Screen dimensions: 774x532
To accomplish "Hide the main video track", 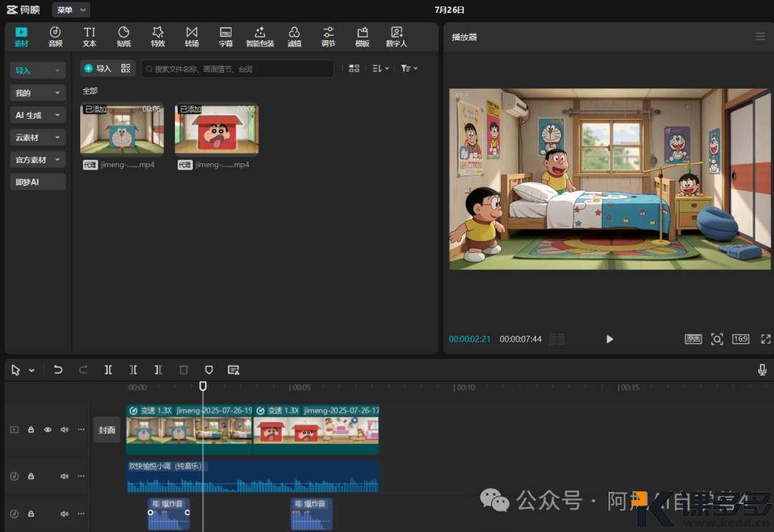I will click(x=47, y=430).
